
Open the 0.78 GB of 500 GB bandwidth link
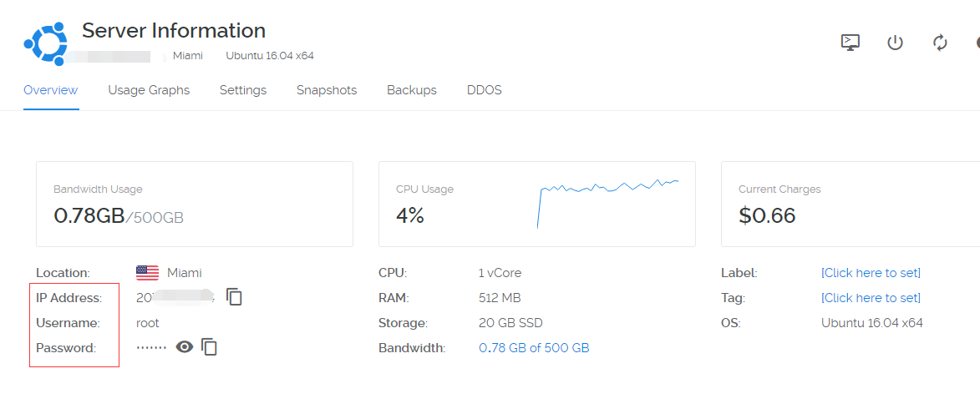pos(534,348)
